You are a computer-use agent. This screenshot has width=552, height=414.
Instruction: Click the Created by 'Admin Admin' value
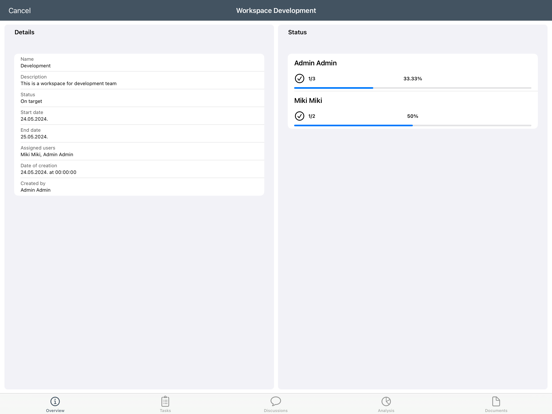click(36, 190)
